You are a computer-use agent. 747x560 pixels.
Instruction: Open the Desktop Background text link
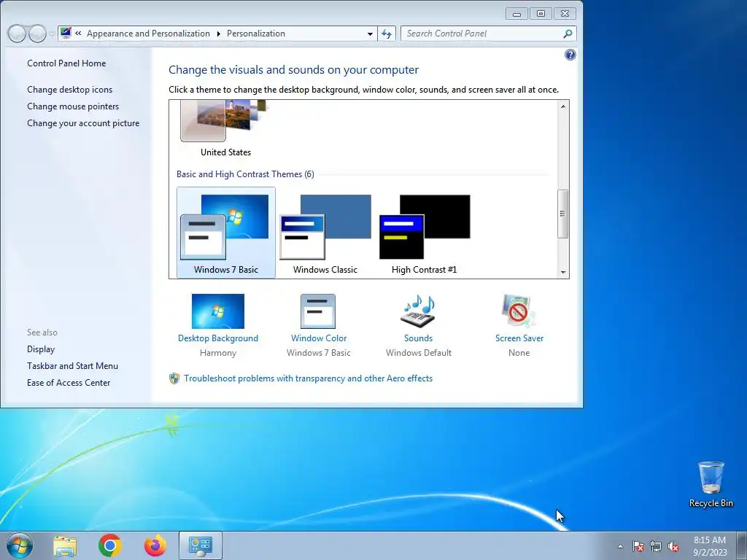217,338
